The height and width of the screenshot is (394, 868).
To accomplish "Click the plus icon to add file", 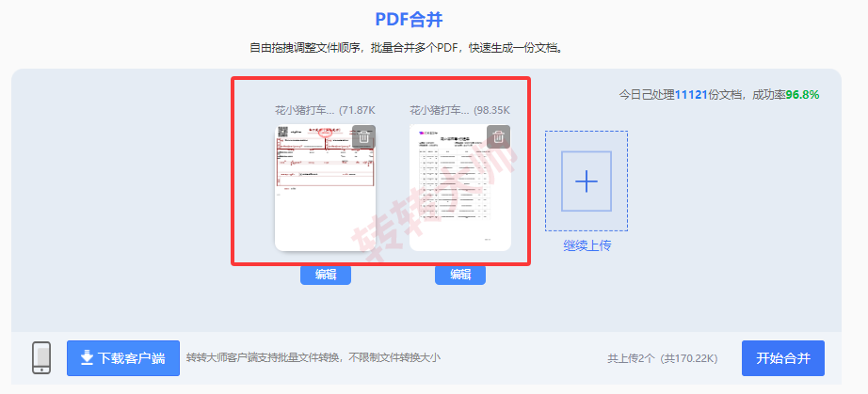I will pyautogui.click(x=587, y=181).
